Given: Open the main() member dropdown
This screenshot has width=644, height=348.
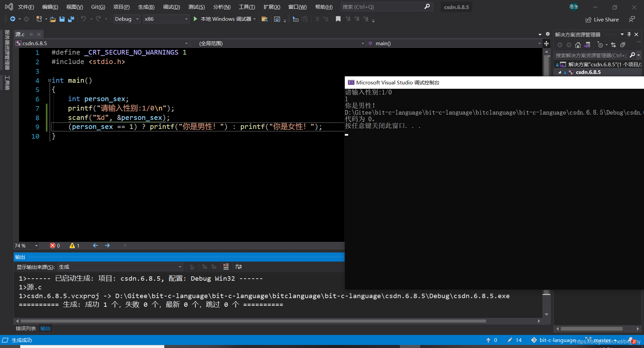Looking at the screenshot, I should pos(454,44).
